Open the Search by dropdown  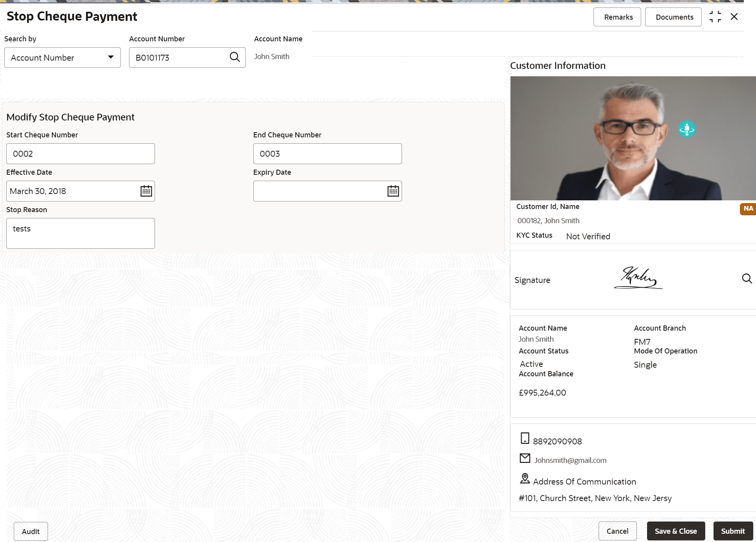[62, 57]
